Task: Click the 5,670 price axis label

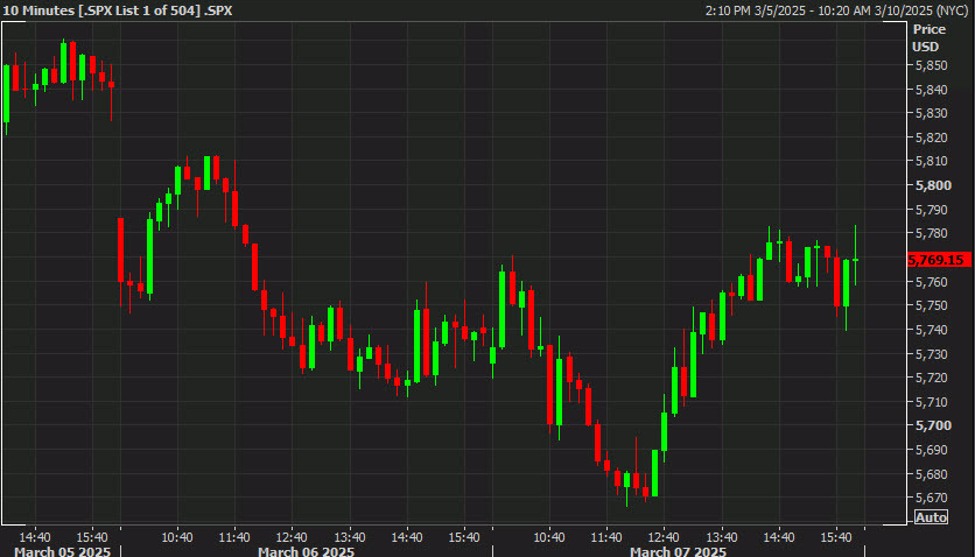Action: [931, 498]
